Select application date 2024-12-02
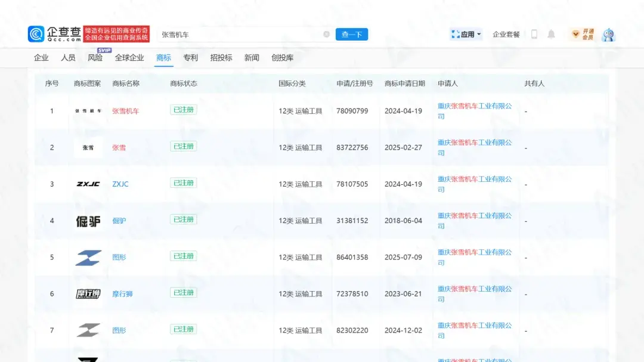This screenshot has height=362, width=644. (x=403, y=330)
